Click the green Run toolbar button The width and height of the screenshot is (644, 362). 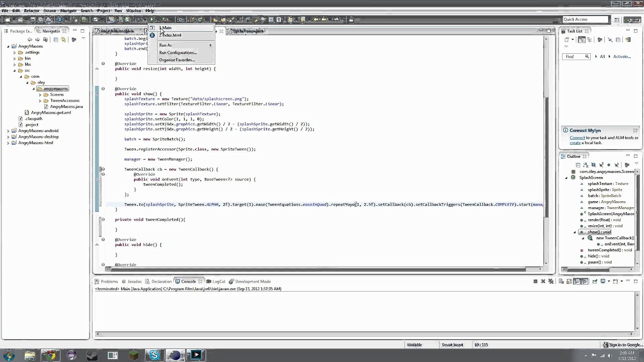pos(152,20)
